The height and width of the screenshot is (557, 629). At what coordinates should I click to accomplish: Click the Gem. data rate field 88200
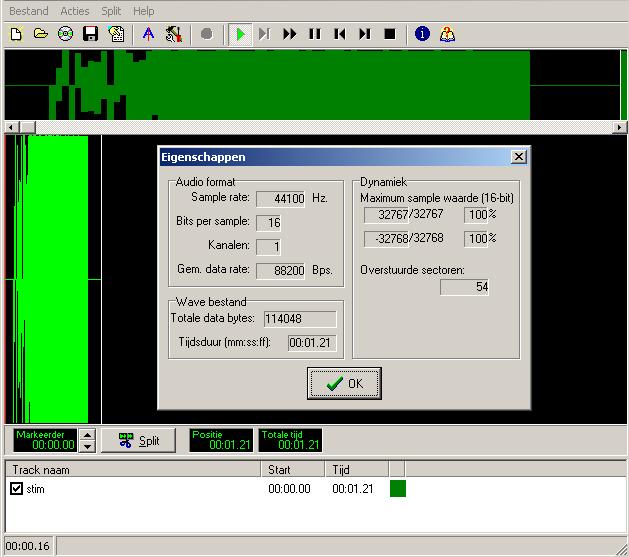tap(281, 271)
